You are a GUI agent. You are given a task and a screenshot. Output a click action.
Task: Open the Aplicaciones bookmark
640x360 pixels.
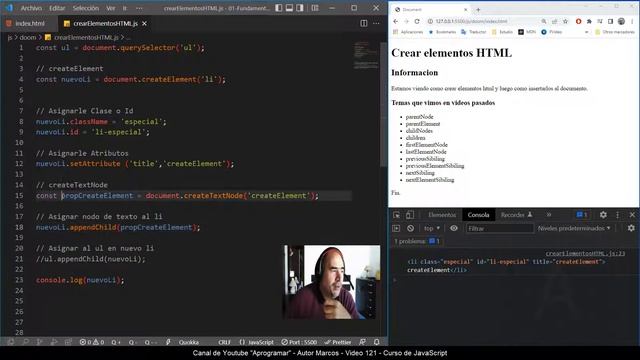(408, 32)
